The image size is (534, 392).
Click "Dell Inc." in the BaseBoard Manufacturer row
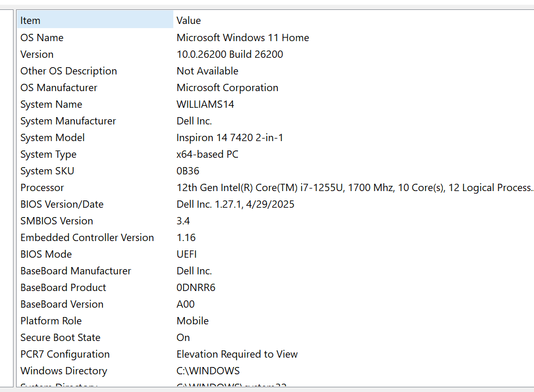tap(194, 271)
